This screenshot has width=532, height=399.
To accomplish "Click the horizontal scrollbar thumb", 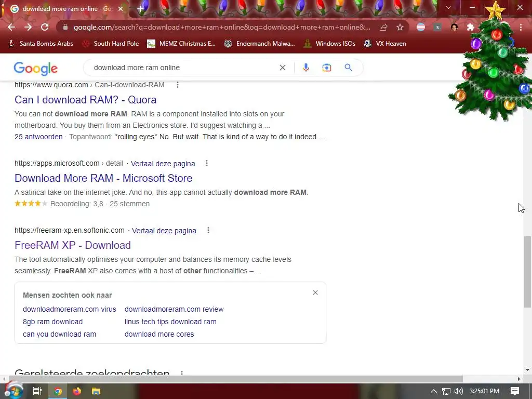I will (236, 379).
